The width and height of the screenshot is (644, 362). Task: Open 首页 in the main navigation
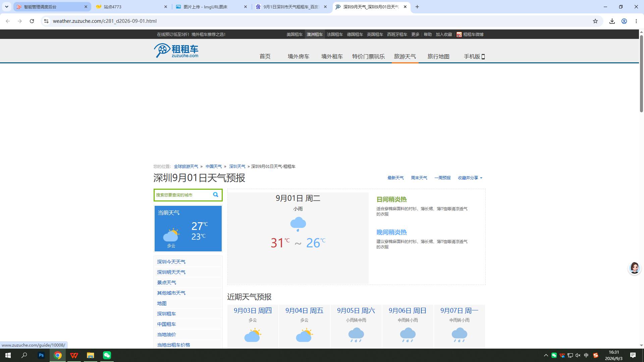pos(265,56)
